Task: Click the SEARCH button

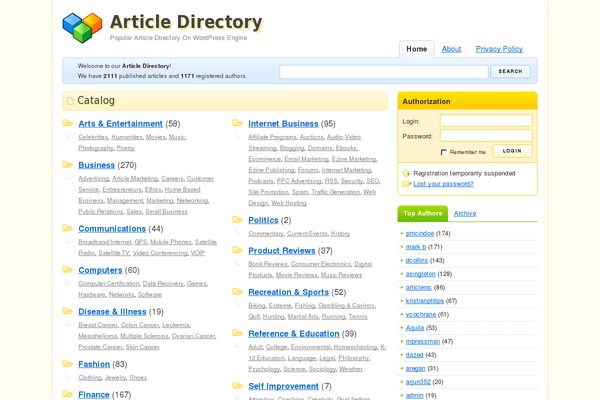Action: (510, 71)
